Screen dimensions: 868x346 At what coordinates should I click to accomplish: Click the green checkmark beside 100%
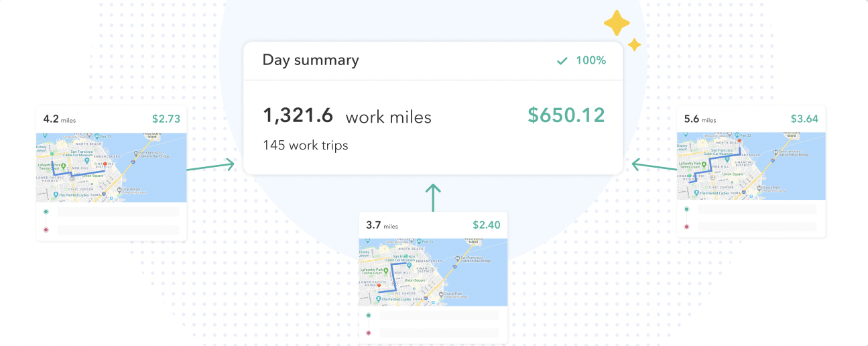562,61
